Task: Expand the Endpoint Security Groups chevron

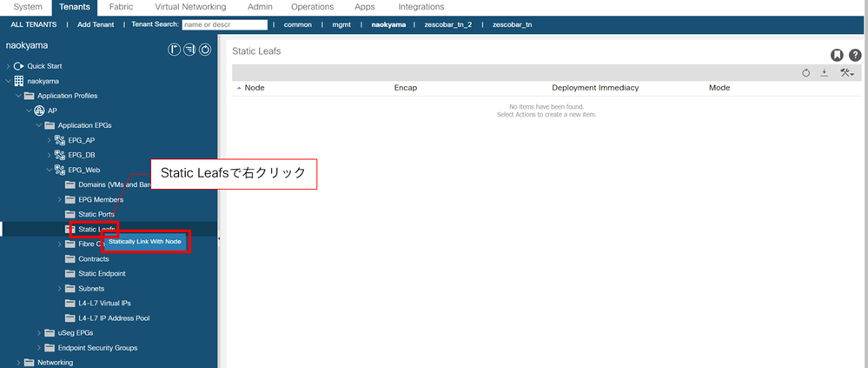Action: coord(39,348)
